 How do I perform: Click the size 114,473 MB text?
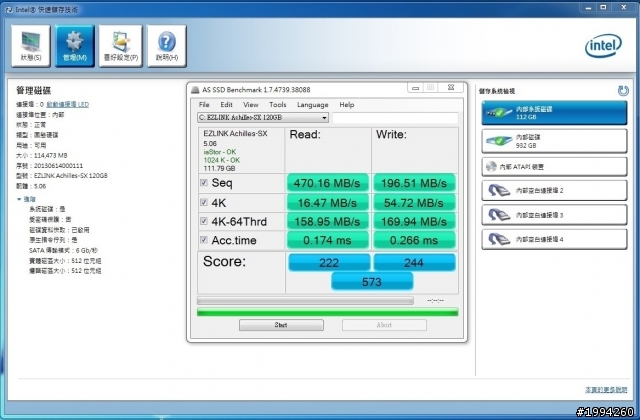51,155
